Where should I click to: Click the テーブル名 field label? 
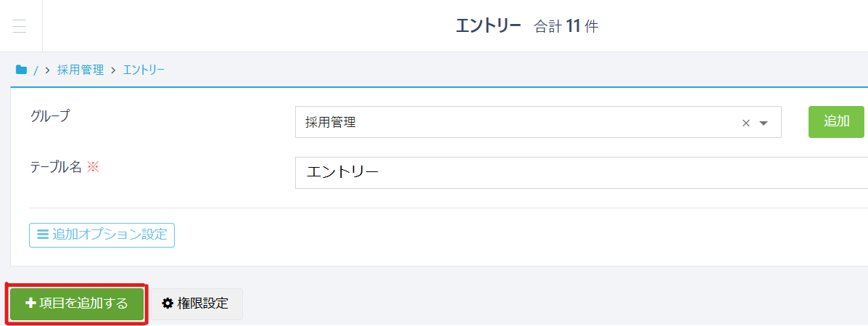coord(57,166)
